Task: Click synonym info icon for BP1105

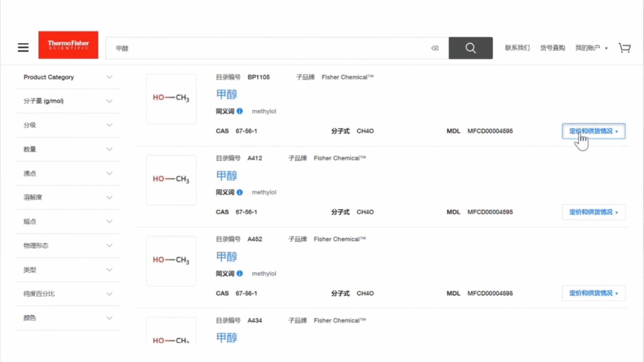Action: coord(240,111)
